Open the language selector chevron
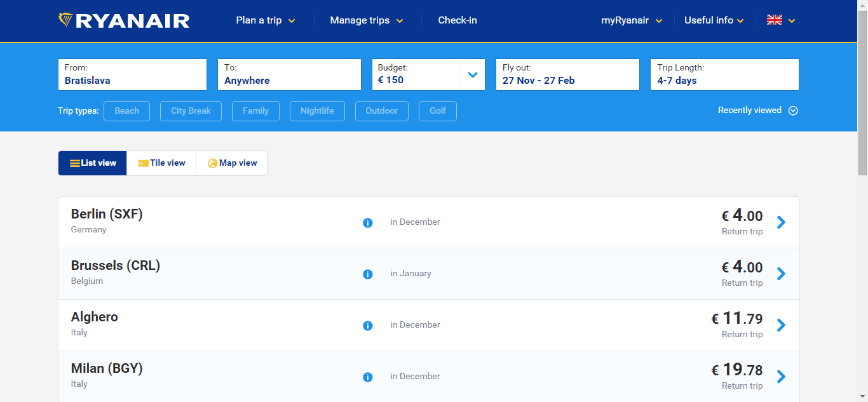The height and width of the screenshot is (402, 868). point(792,21)
